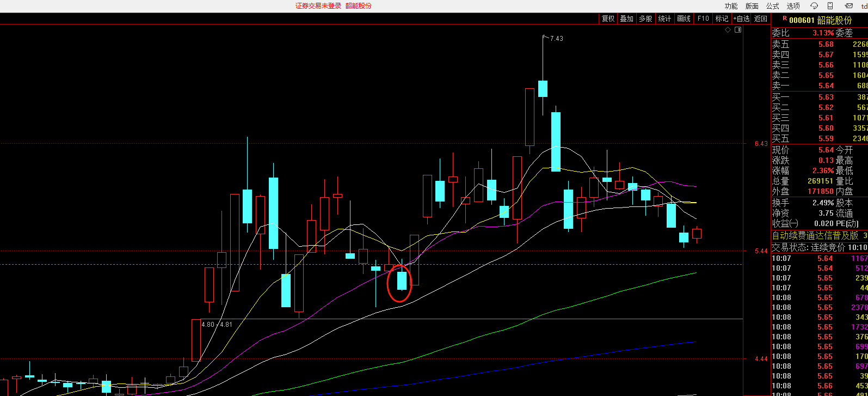
Task: Click the 统计 statistics button
Action: pyautogui.click(x=664, y=19)
